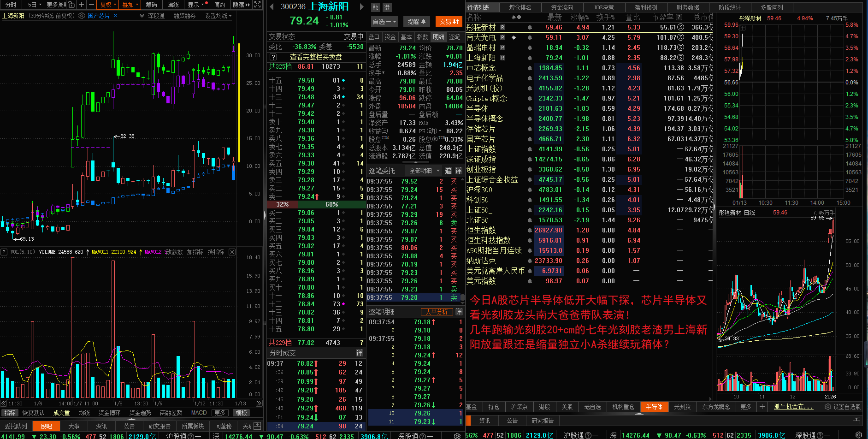Click the bell icon in 南大光电 row
The height and width of the screenshot is (439, 868).
pos(530,38)
